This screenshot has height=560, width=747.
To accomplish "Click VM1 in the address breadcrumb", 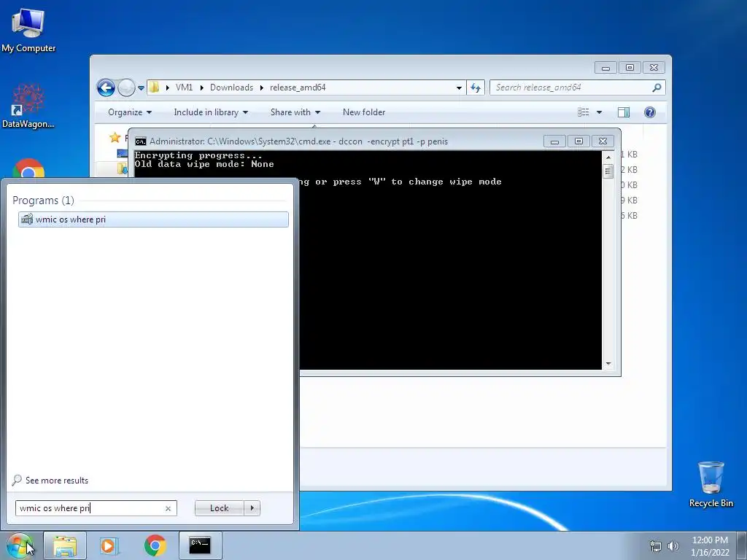I will click(184, 87).
